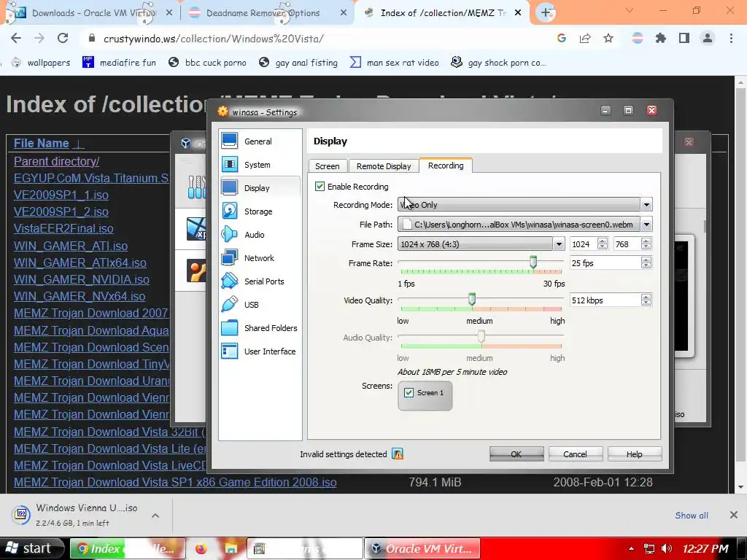Expand Recording Mode dropdown

[x=646, y=205]
